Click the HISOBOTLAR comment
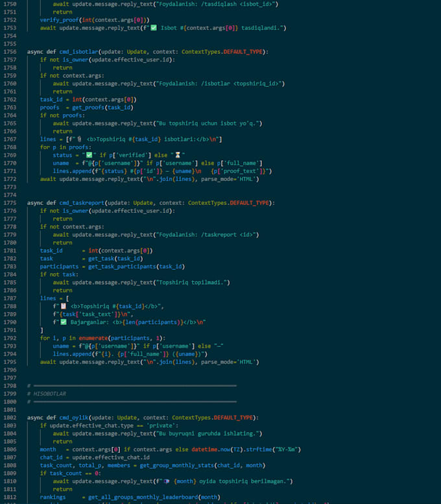Image resolution: width=441 pixels, height=504 pixels. point(47,394)
